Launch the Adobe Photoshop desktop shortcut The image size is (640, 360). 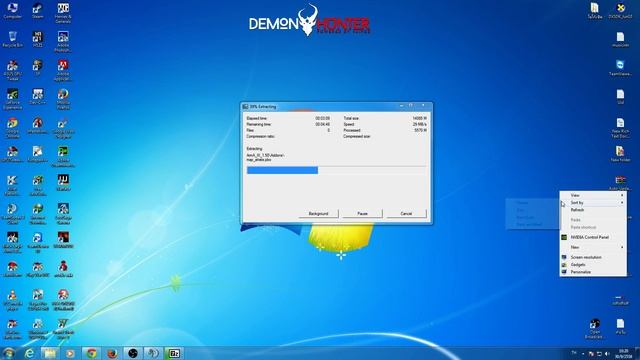(x=63, y=41)
